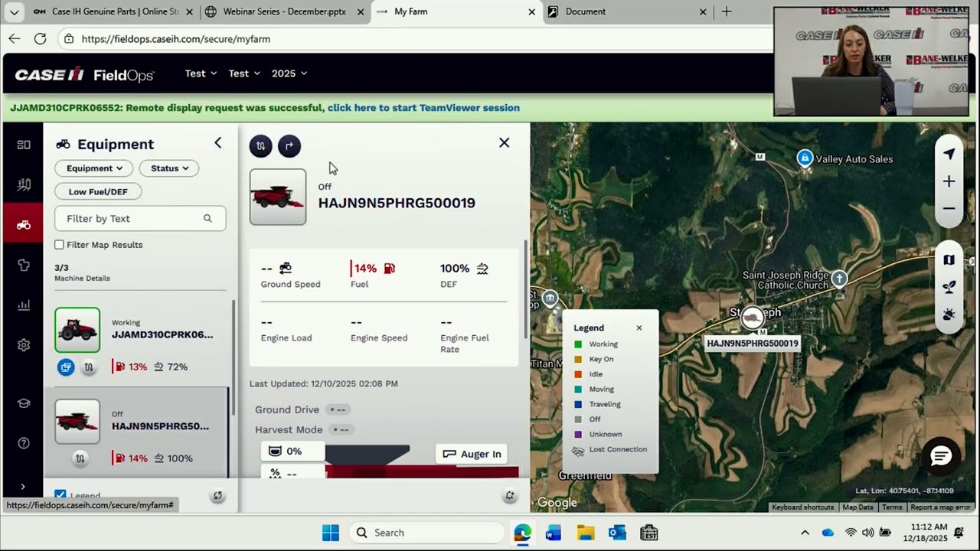
Task: Click the Traveling blue legend swatch
Action: [x=578, y=404]
